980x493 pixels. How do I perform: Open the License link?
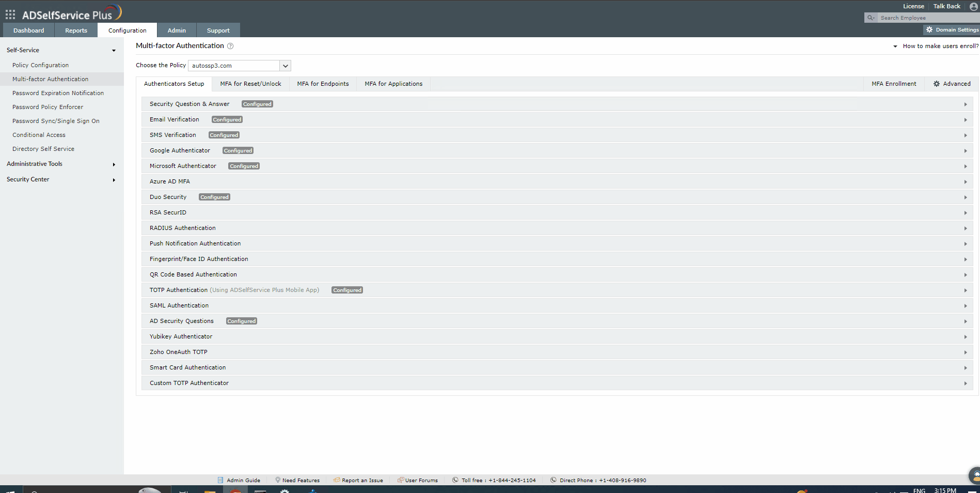click(x=913, y=6)
